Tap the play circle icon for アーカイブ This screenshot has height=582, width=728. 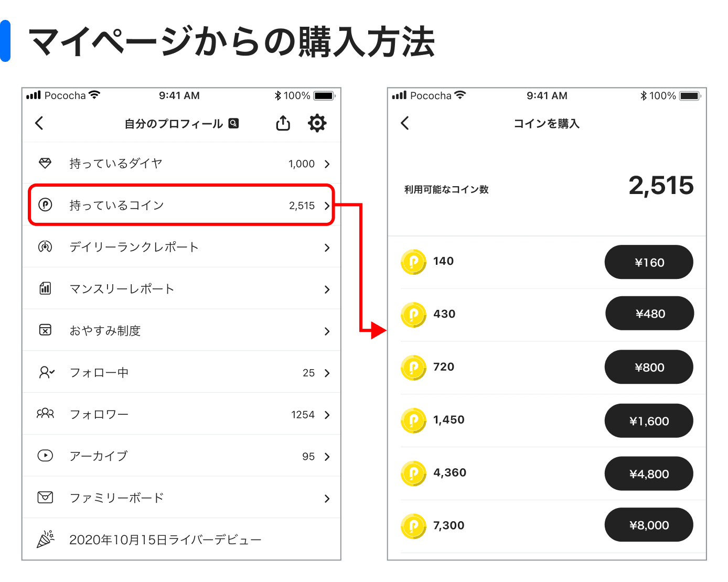[x=46, y=456]
